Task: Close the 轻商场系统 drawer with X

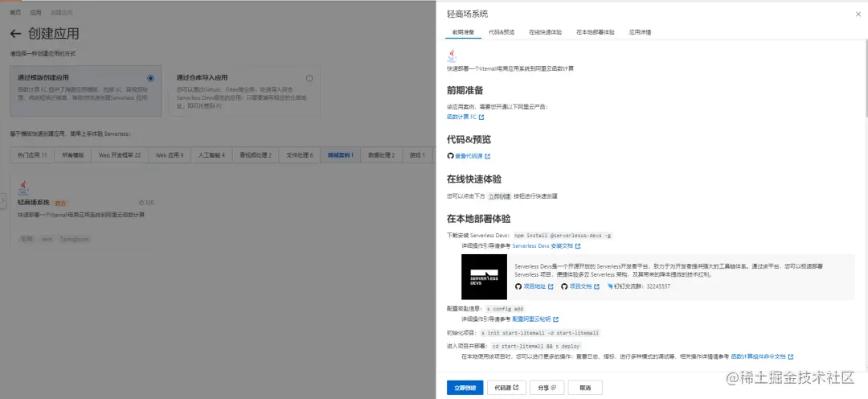Action: coord(858,14)
